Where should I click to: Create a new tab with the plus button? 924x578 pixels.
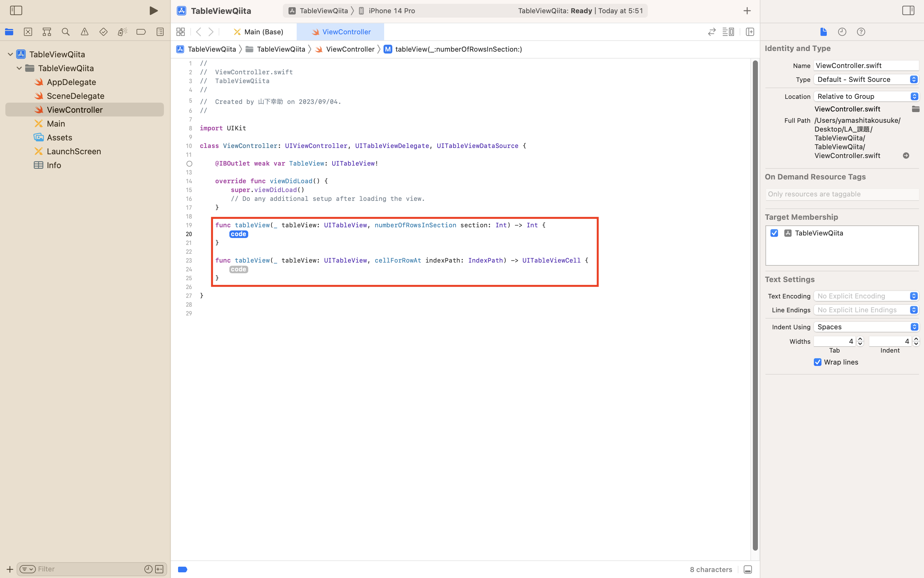(747, 11)
